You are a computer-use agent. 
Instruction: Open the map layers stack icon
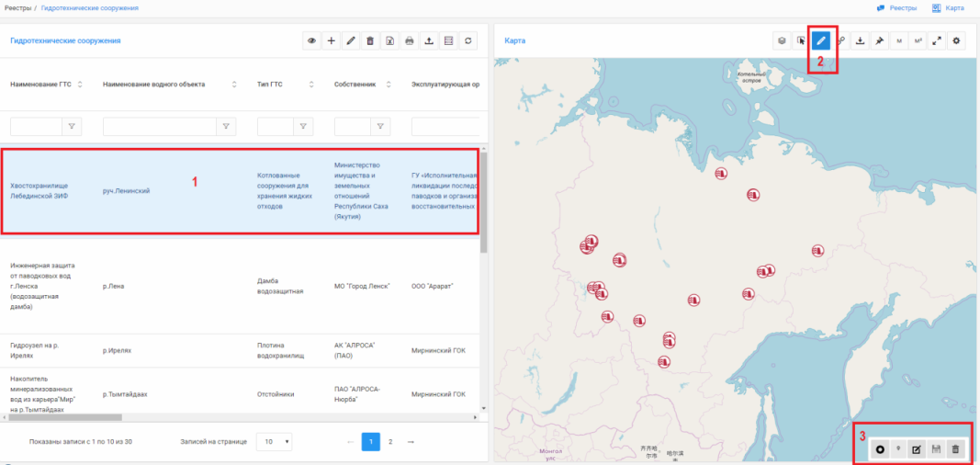781,40
